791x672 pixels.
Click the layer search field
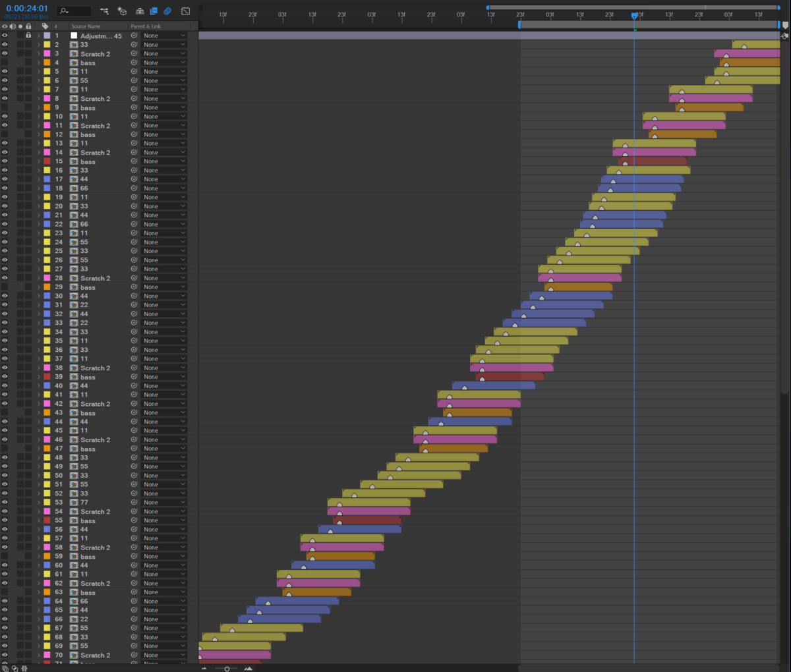point(74,11)
